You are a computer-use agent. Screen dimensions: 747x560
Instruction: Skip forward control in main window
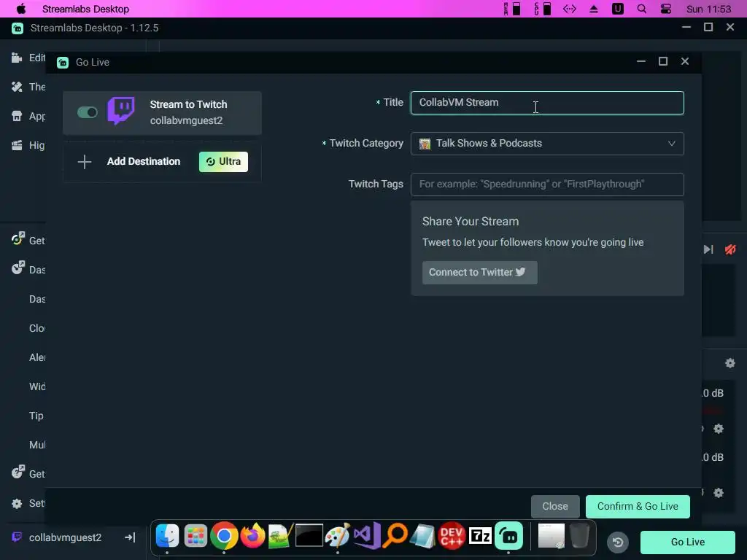tap(708, 249)
